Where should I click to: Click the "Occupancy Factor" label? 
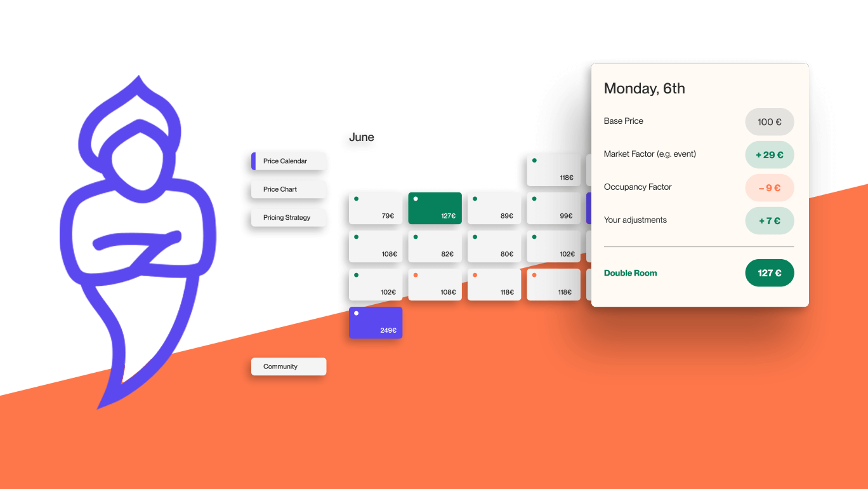pyautogui.click(x=638, y=187)
